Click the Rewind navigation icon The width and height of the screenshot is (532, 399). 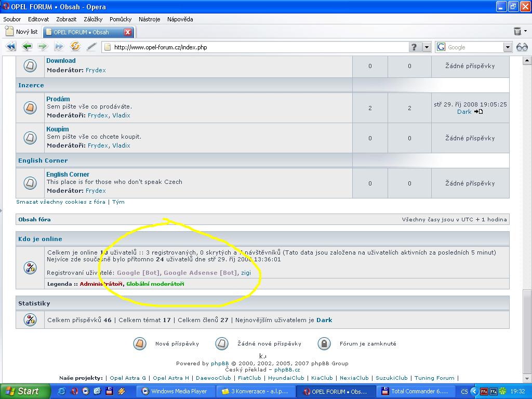pyautogui.click(x=11, y=47)
